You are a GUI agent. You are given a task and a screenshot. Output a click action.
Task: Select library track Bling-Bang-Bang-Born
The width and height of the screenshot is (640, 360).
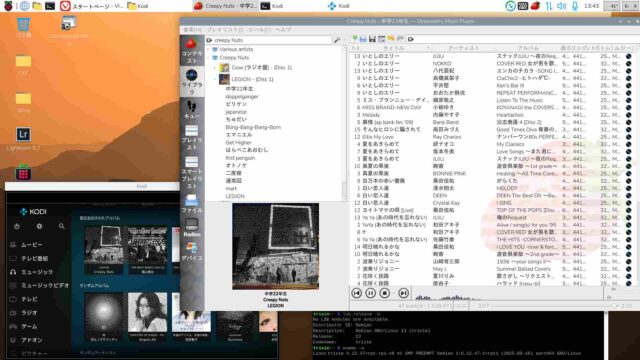click(x=253, y=127)
